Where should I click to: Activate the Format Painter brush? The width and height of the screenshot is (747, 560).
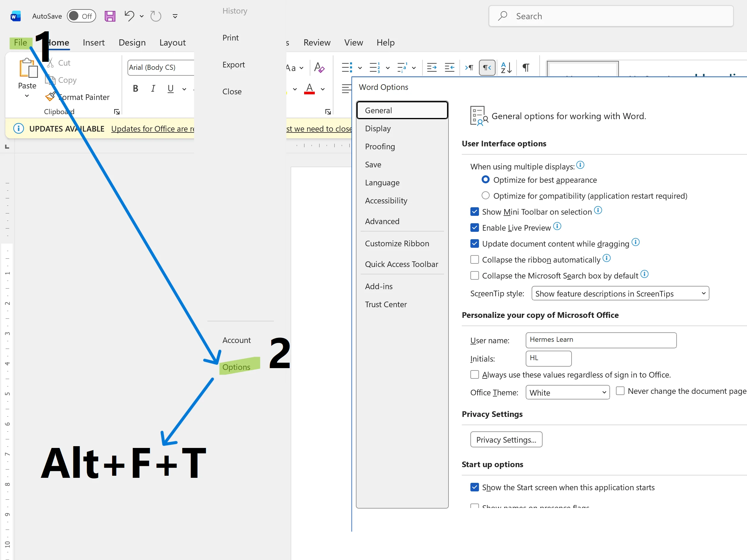(51, 97)
